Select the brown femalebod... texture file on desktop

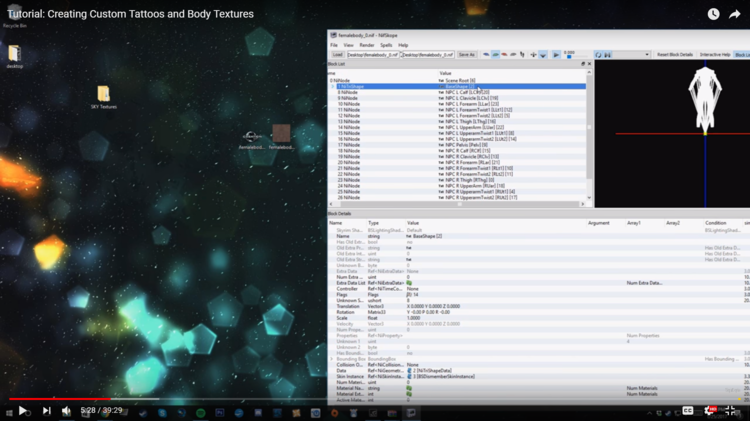tap(281, 137)
